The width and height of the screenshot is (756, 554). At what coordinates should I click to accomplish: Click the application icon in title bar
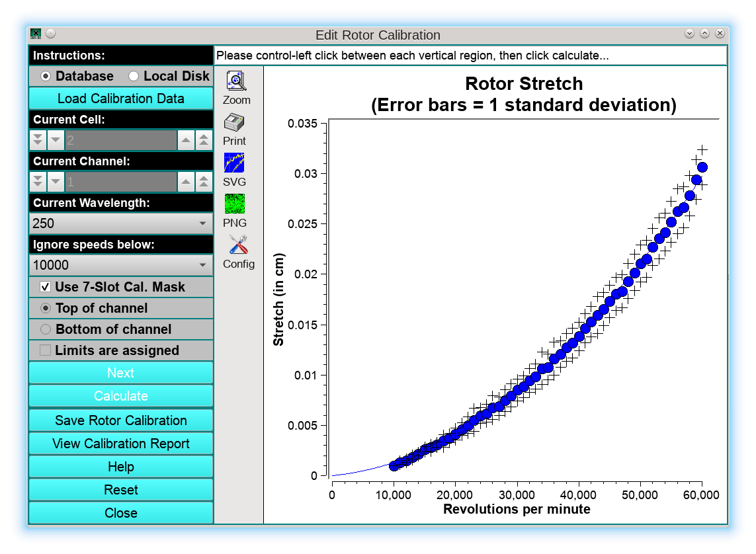(x=36, y=34)
